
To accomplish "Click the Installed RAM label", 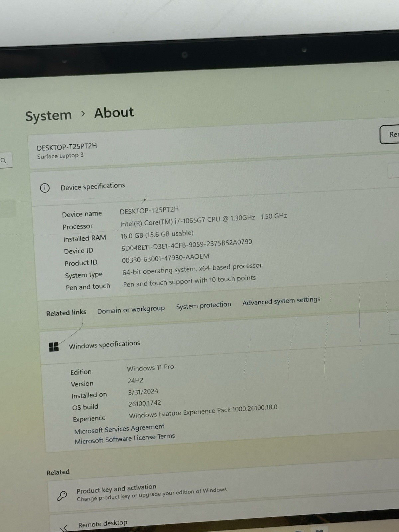I will (85, 238).
